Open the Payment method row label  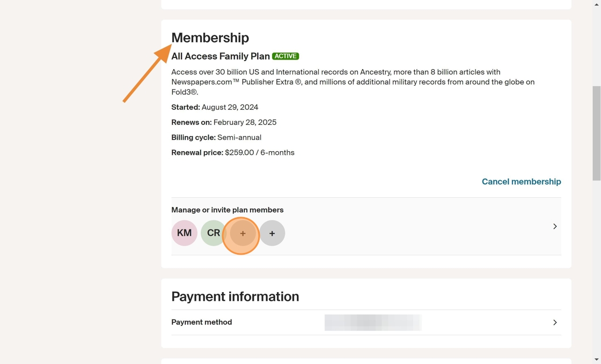click(x=202, y=322)
